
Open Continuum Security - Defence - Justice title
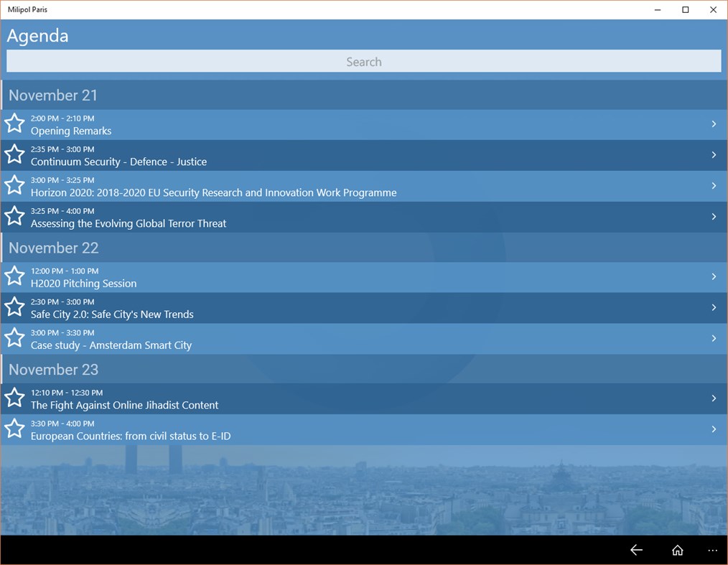119,162
